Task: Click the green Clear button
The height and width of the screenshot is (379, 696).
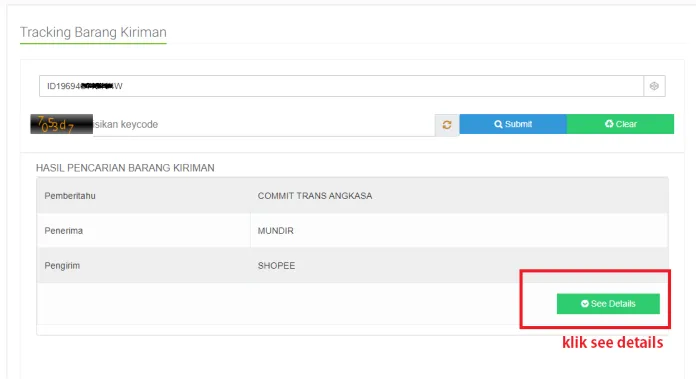Action: tap(620, 124)
